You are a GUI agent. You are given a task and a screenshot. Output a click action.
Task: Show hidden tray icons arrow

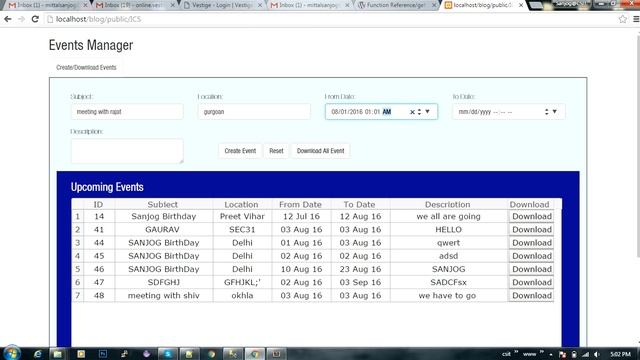tap(551, 354)
